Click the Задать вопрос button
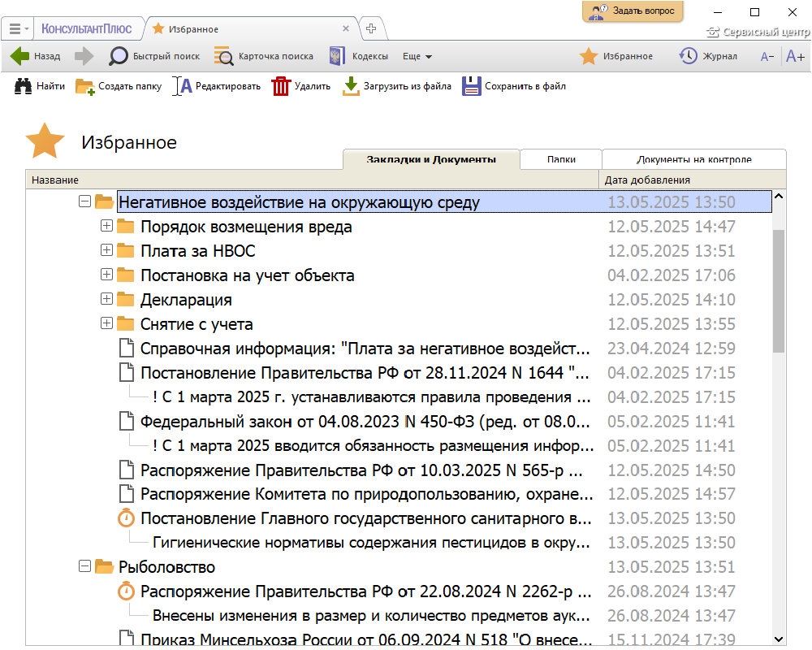This screenshot has height=650, width=812. 633,11
